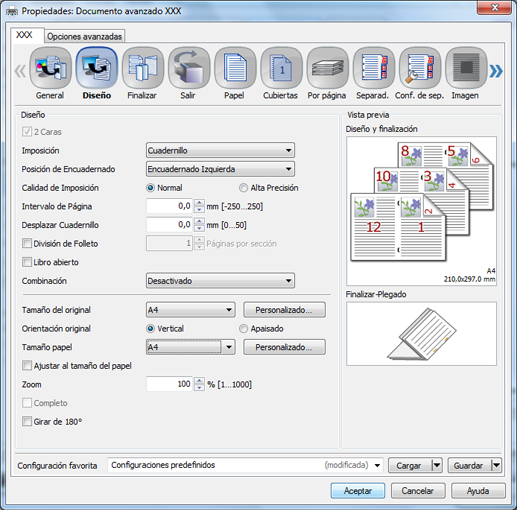The width and height of the screenshot is (517, 510).
Task: Select the Por página icon
Action: [327, 68]
